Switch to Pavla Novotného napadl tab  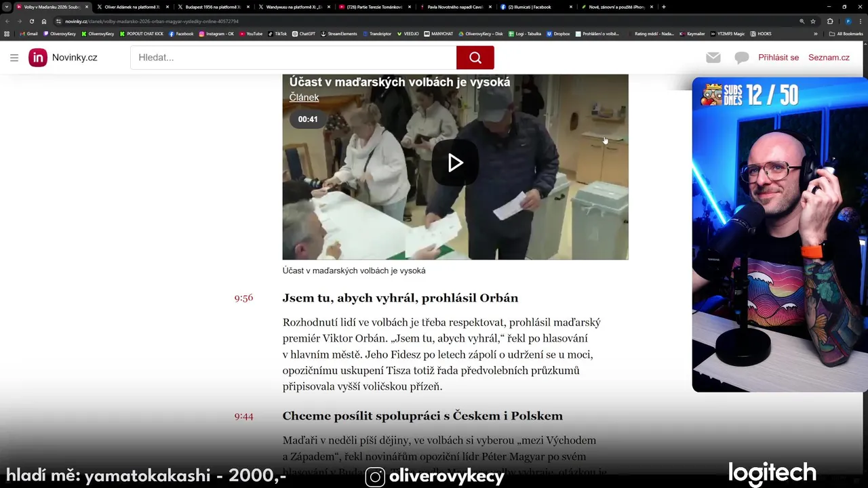pos(455,7)
